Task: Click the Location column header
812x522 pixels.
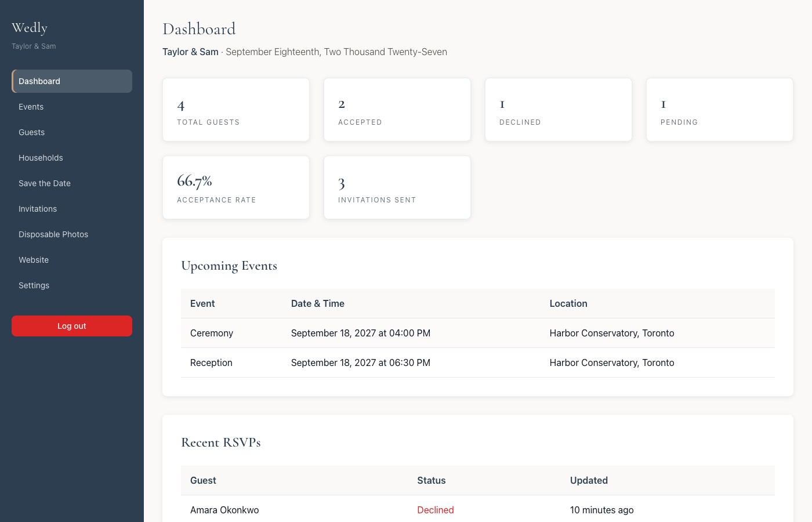Action: tap(568, 303)
